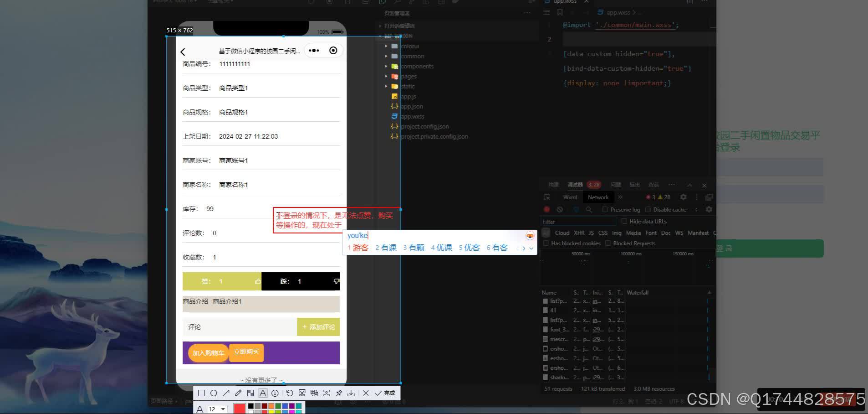Switch to the Wxml tab
This screenshot has width=868, height=414.
(x=570, y=197)
